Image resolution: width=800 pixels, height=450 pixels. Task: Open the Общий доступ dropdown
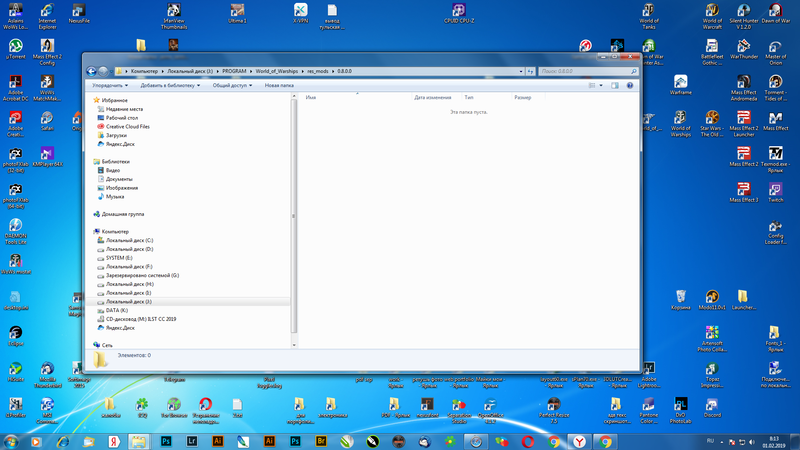tap(232, 86)
